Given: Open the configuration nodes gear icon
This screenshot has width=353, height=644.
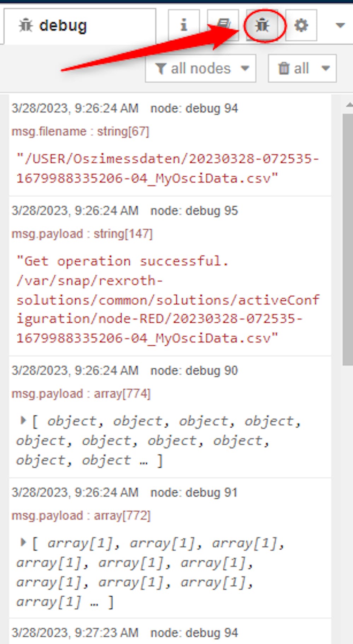Looking at the screenshot, I should click(301, 25).
